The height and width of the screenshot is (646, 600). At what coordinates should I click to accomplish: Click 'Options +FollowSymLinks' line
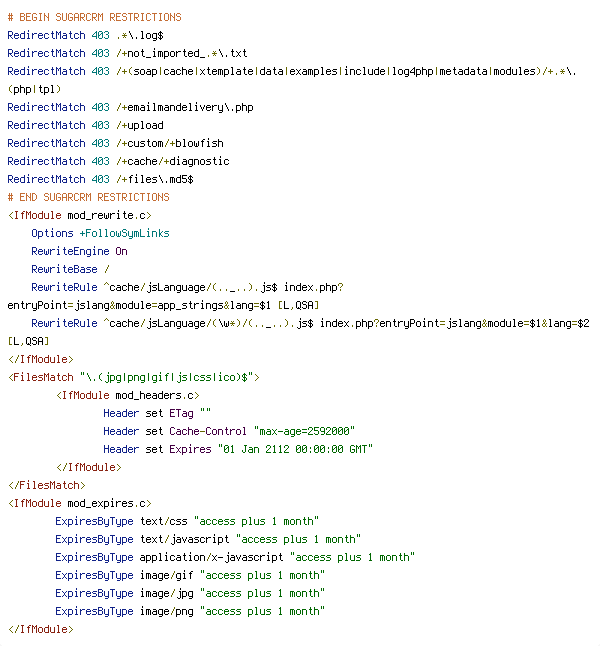(101, 234)
